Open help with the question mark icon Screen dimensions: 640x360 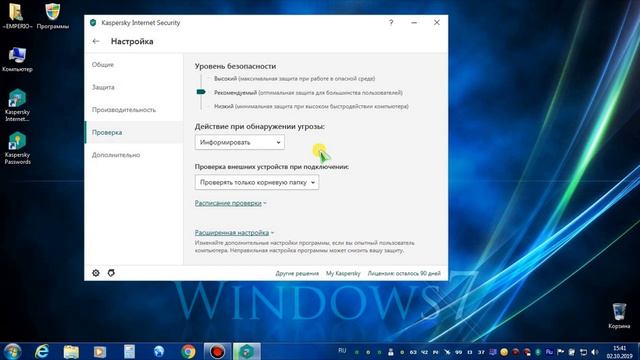(x=391, y=22)
